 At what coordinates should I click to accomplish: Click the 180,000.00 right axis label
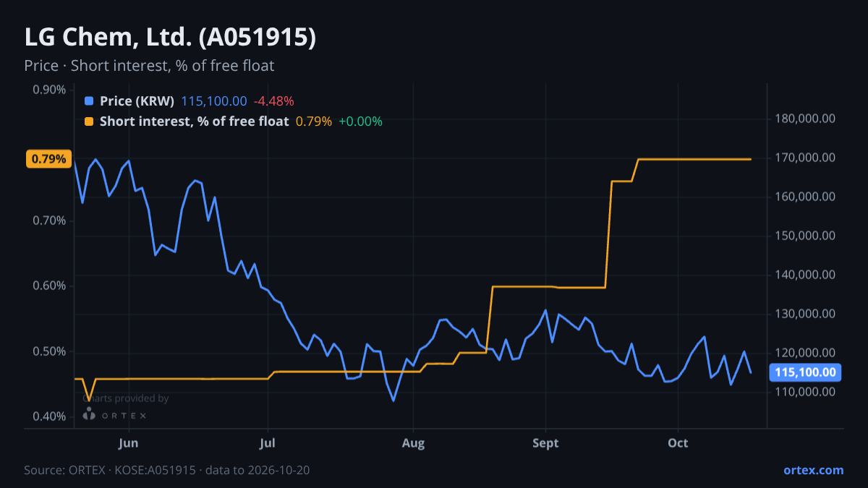[805, 119]
